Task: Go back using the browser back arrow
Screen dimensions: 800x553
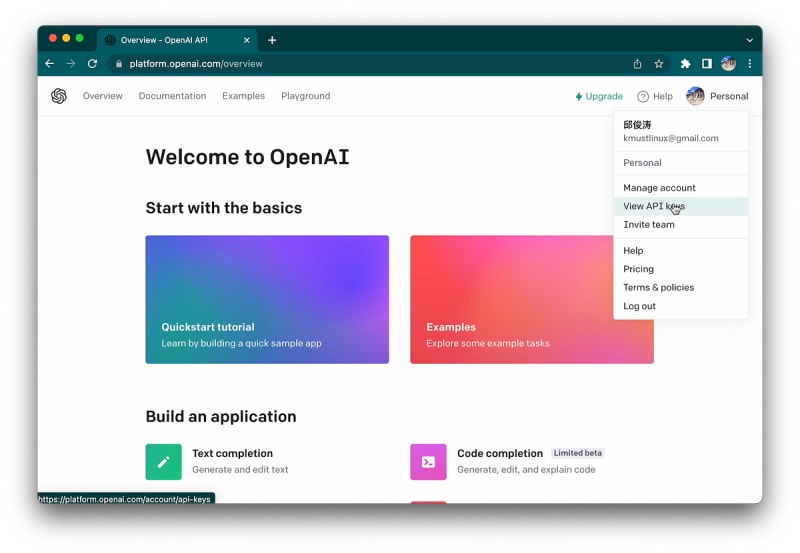Action: coord(50,63)
